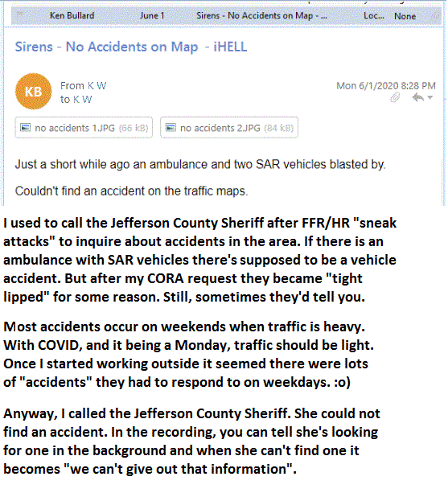
Task: Open the no accidents 2.JPG attachment
Action: tap(229, 127)
